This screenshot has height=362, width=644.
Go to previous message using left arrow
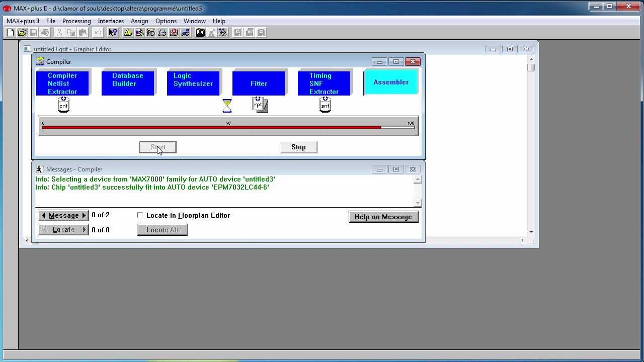pyautogui.click(x=43, y=215)
